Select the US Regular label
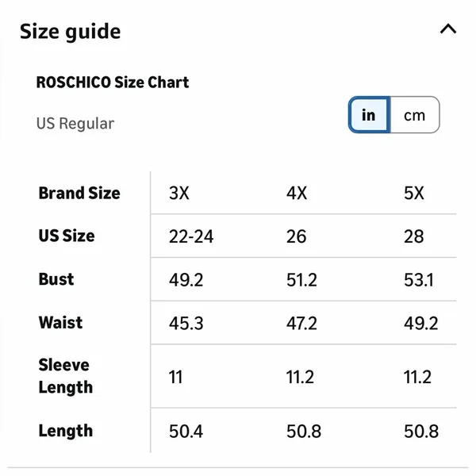476x476 pixels. [75, 124]
